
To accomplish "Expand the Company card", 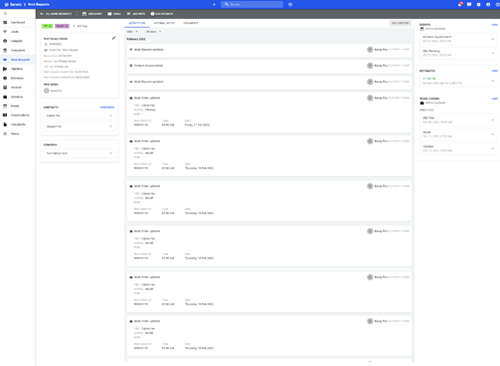I will (x=80, y=153).
